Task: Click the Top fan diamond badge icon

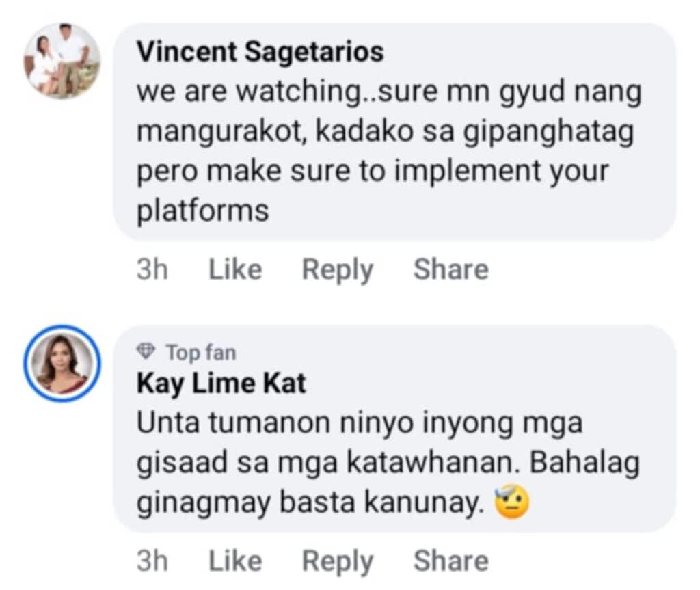Action: pos(146,352)
